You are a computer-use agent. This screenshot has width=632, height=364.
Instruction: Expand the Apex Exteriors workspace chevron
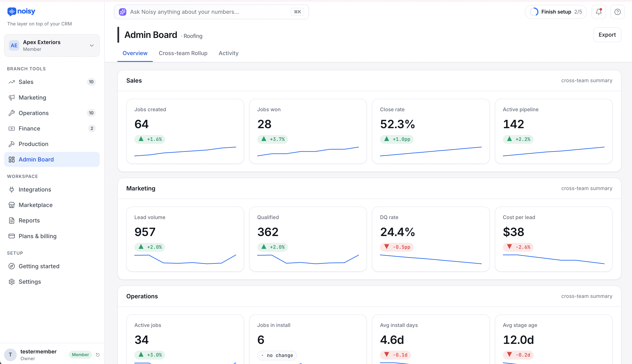92,46
